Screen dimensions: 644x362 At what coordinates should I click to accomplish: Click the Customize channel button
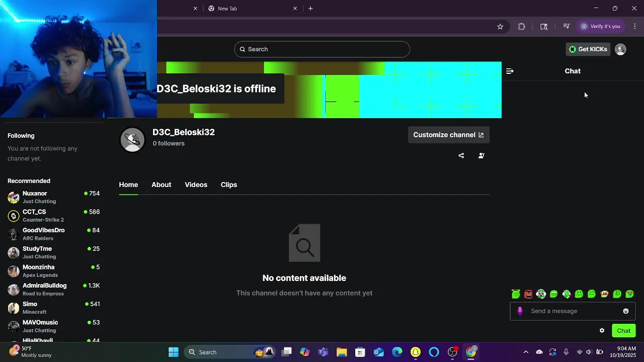click(448, 135)
